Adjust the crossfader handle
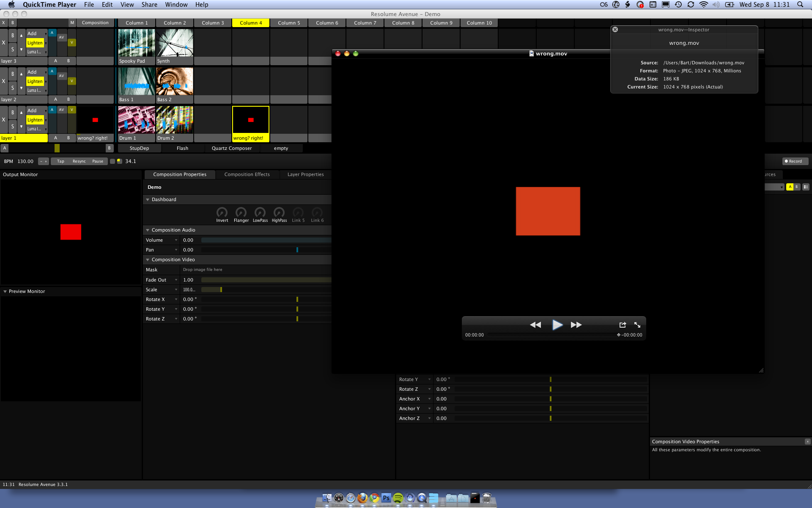Image resolution: width=812 pixels, height=508 pixels. (x=57, y=148)
